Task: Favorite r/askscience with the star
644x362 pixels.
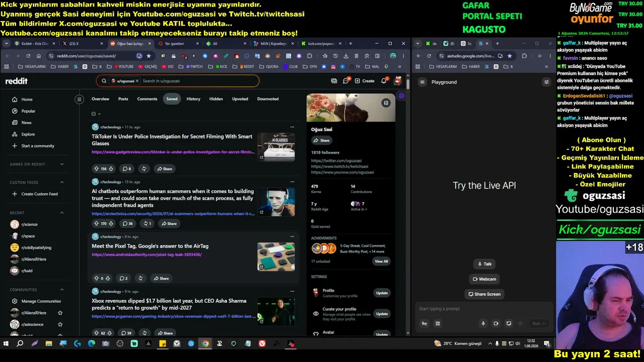Action: point(60,324)
